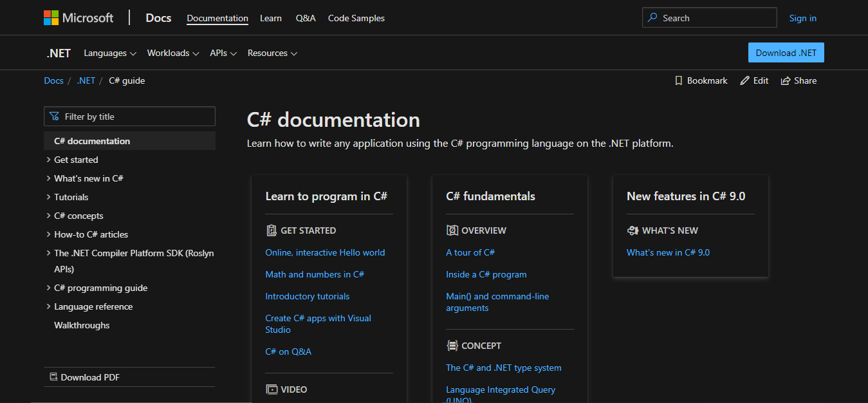Open the Learn tab

(271, 18)
